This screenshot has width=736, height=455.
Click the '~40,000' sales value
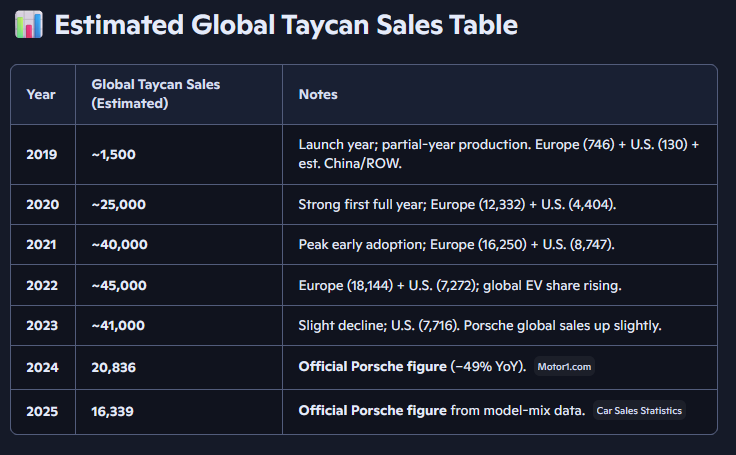point(120,245)
